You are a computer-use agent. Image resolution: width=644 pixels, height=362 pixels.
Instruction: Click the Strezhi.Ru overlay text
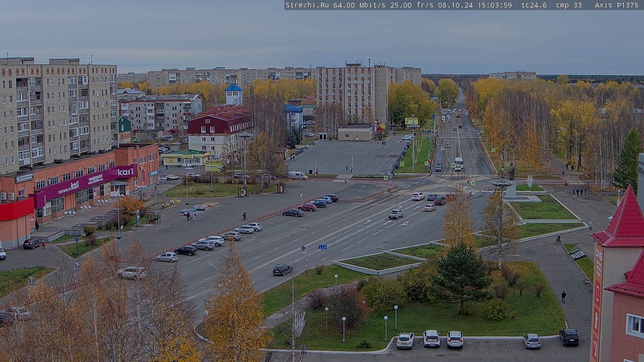(307, 5)
